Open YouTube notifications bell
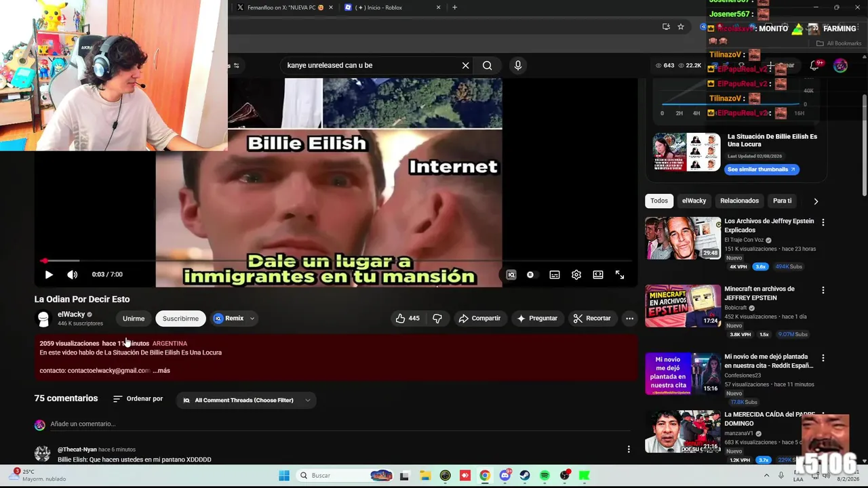 click(x=814, y=66)
